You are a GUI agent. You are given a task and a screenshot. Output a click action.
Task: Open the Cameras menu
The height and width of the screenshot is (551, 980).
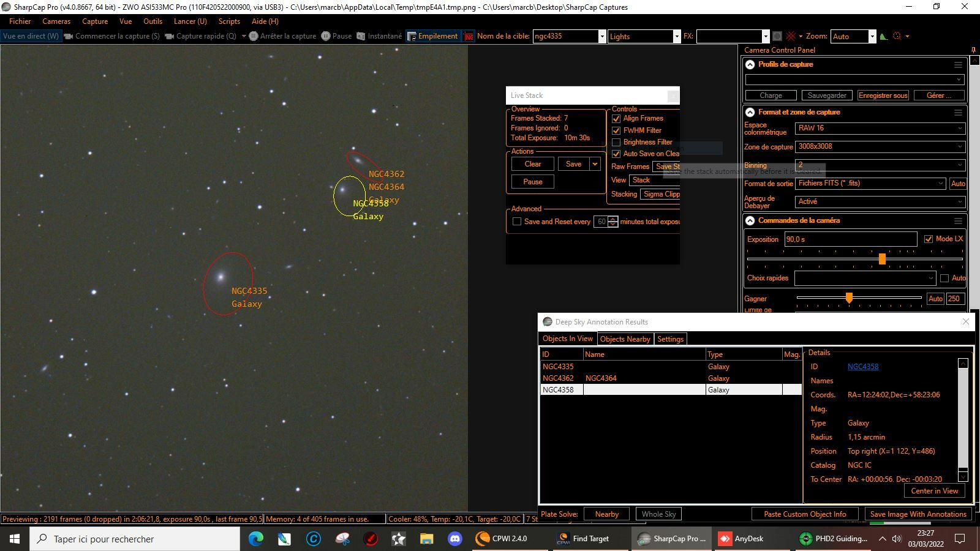pos(56,21)
